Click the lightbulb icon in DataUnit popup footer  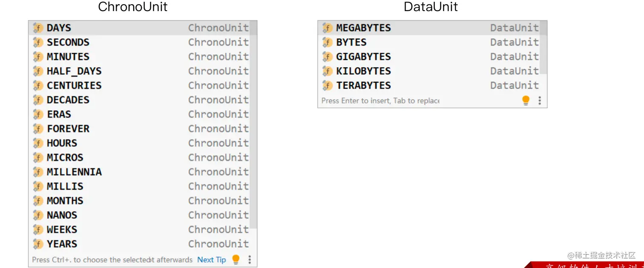pos(526,101)
